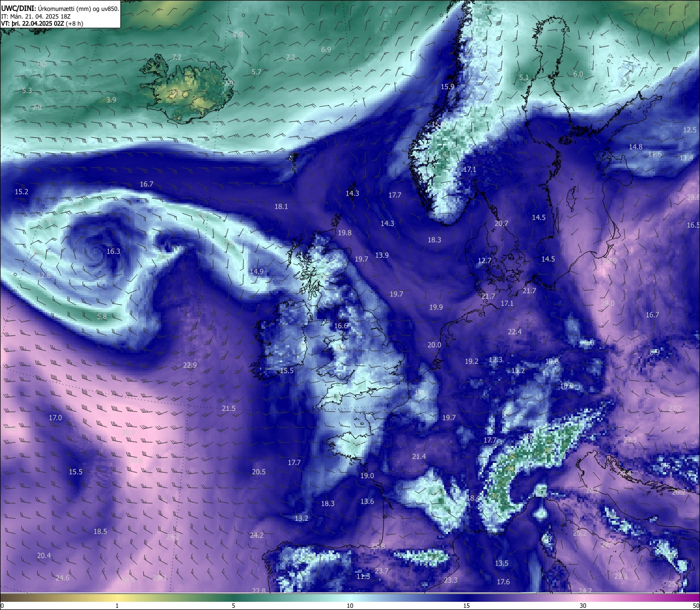Click the 19.8 value north of Scotland
The image size is (700, 610).
click(345, 233)
